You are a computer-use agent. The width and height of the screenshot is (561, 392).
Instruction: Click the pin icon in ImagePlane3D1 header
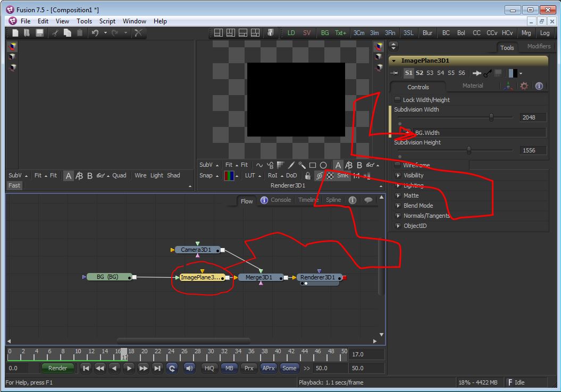tap(394, 73)
